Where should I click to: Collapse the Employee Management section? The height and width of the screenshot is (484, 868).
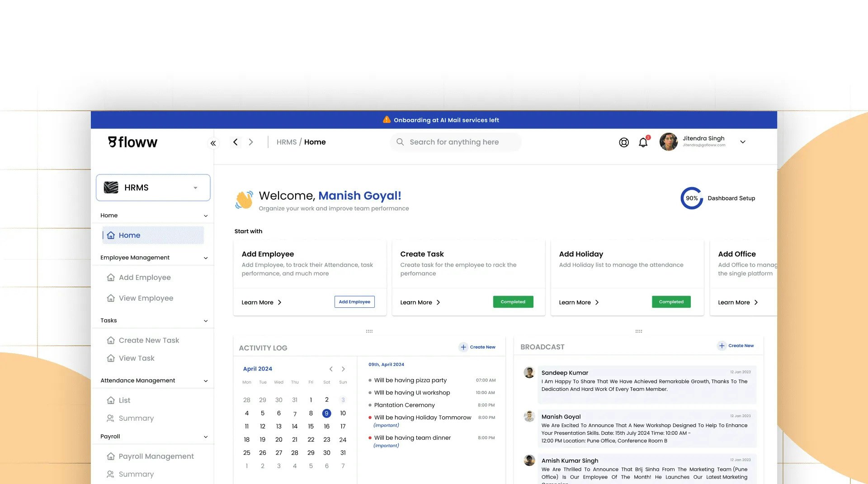(x=206, y=258)
